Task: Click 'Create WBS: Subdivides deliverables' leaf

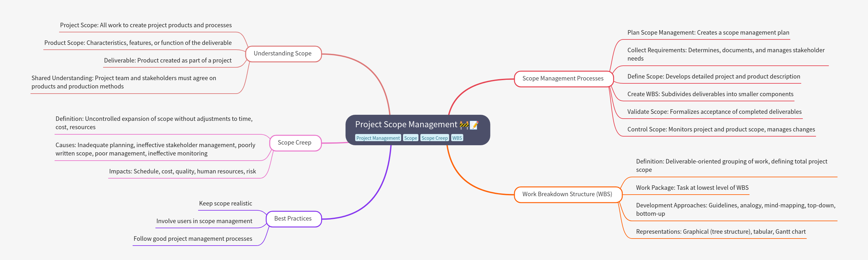Action: click(710, 94)
